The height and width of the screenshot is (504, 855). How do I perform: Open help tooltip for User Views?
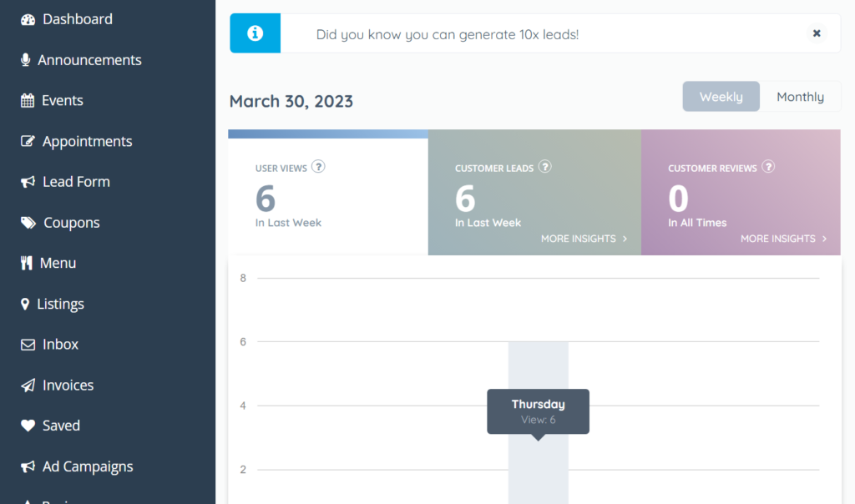318,167
